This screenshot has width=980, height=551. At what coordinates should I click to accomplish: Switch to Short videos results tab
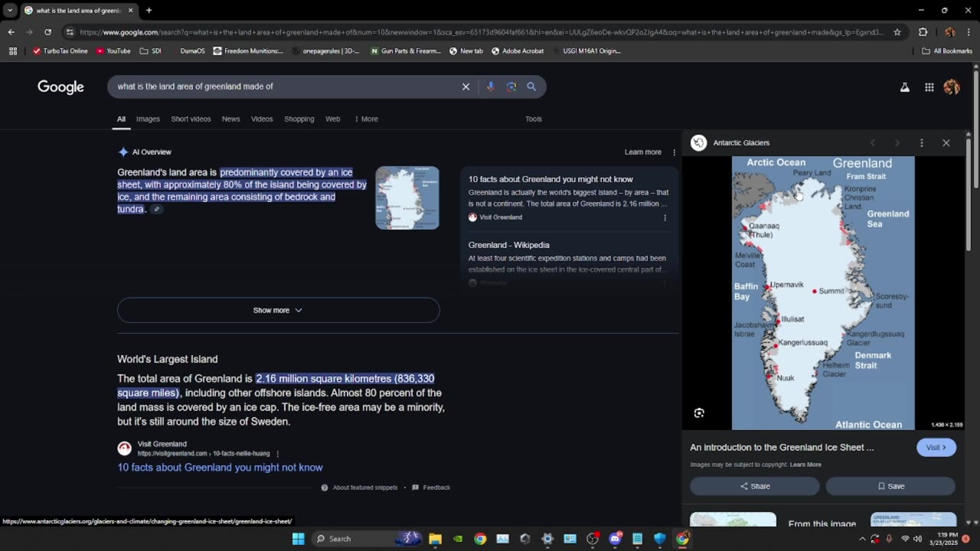(191, 119)
